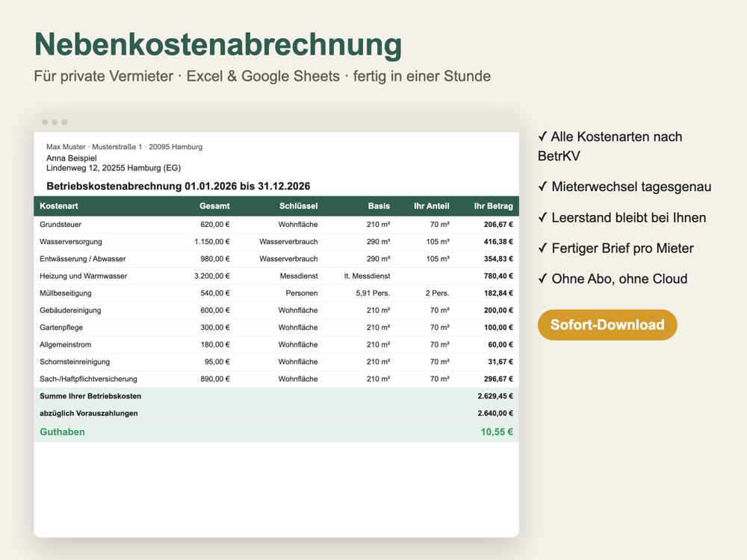Click the Müllbeseitigung amount 182,84 €
This screenshot has height=560, width=747.
pos(498,293)
